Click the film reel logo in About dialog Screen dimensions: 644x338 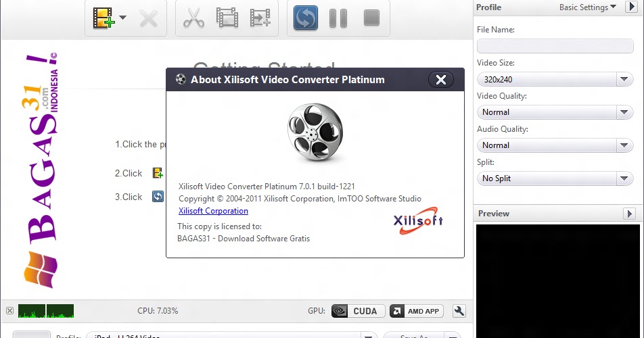click(315, 132)
